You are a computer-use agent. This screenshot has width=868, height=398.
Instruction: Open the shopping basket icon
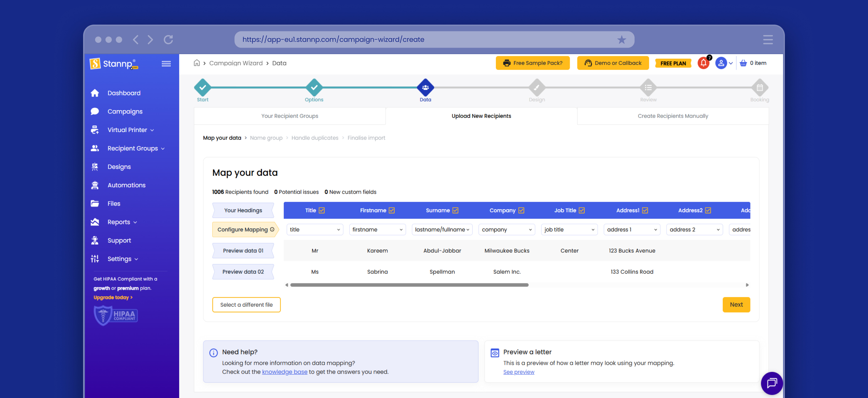pos(743,63)
